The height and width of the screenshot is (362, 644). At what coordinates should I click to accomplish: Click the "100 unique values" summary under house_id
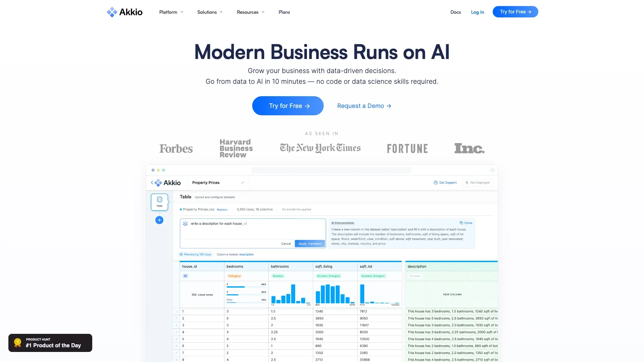202,295
